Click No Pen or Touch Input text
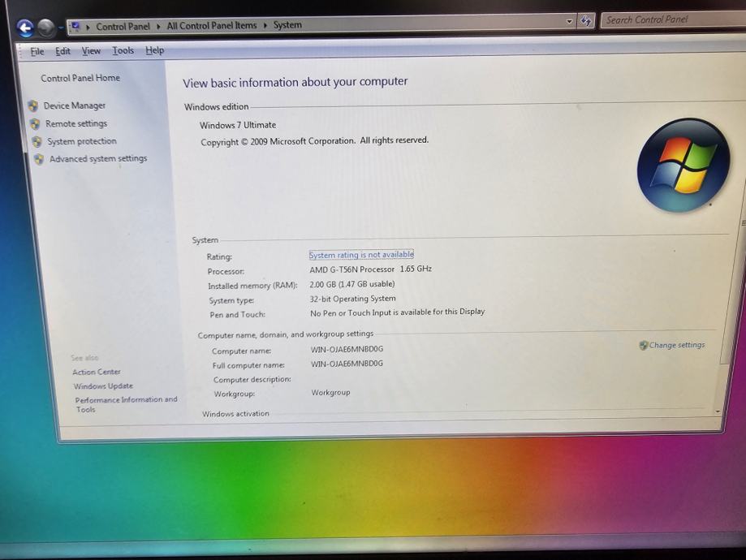 tap(397, 312)
